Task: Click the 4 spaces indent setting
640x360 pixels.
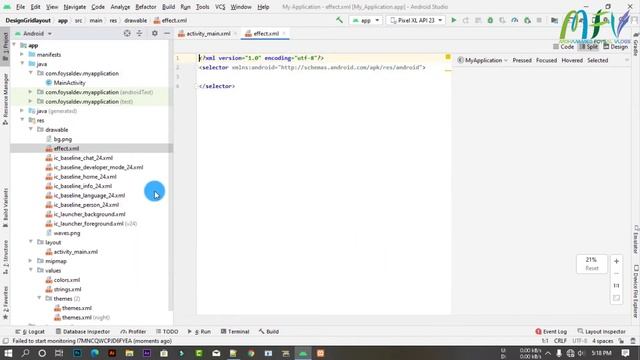Action: (x=602, y=341)
